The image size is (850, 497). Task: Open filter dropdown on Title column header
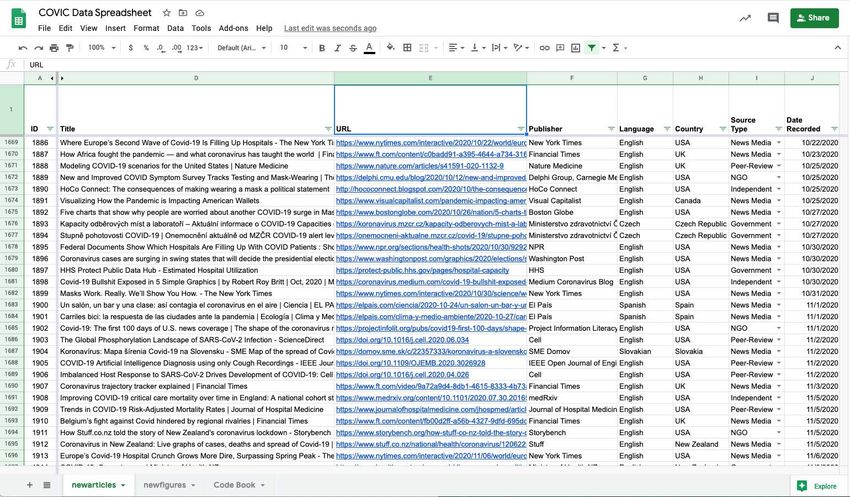(328, 129)
